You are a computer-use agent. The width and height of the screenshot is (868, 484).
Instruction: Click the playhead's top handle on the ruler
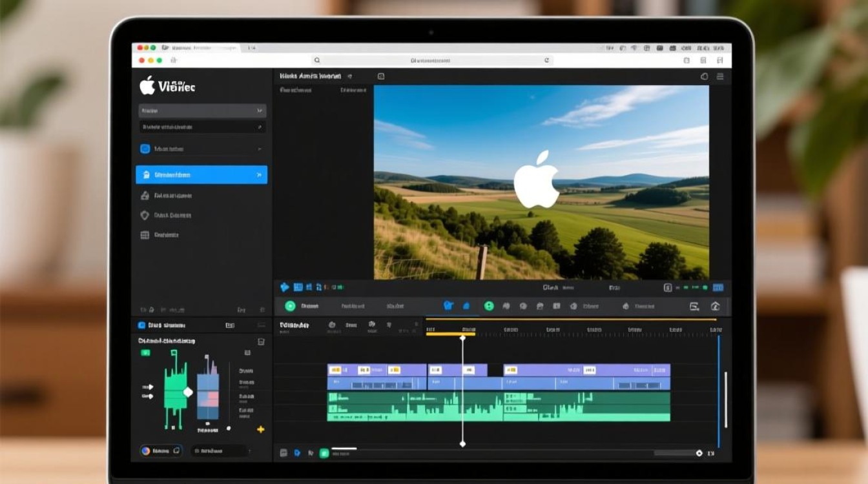tap(462, 338)
